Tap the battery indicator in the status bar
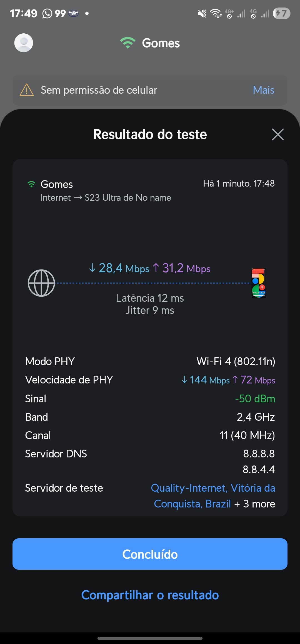 pyautogui.click(x=281, y=13)
